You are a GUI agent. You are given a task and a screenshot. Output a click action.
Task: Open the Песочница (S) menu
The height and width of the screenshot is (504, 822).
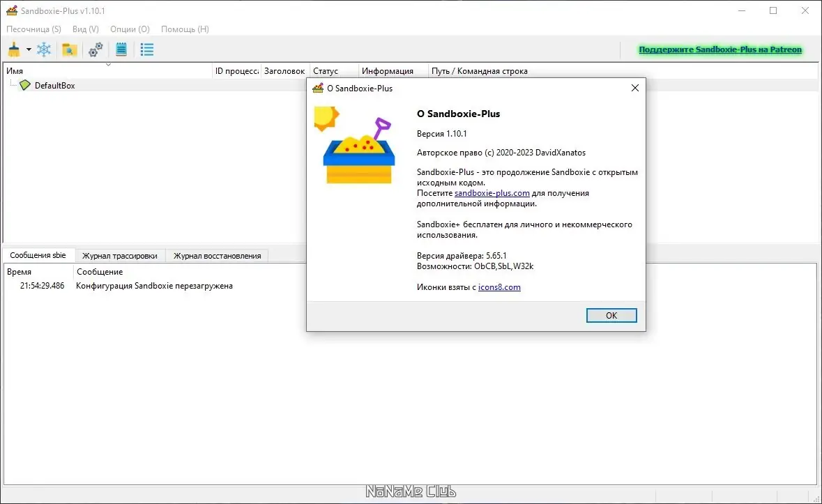[x=33, y=29]
